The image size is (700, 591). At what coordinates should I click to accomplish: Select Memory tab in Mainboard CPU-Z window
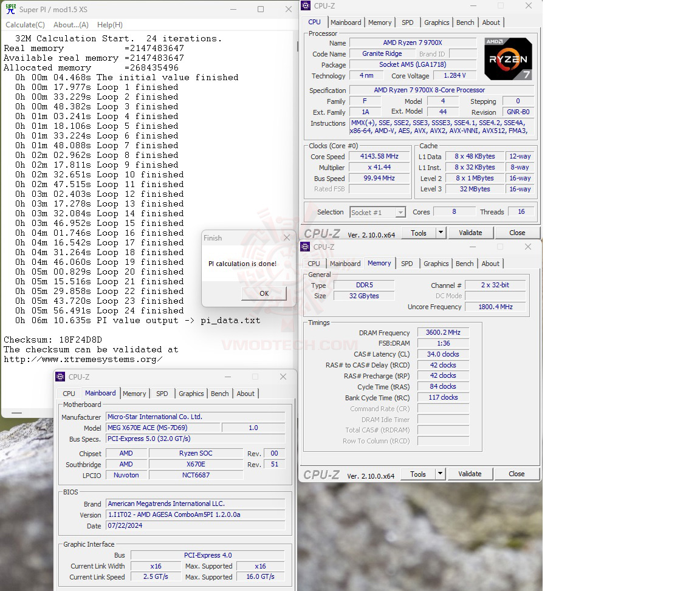[x=134, y=394]
